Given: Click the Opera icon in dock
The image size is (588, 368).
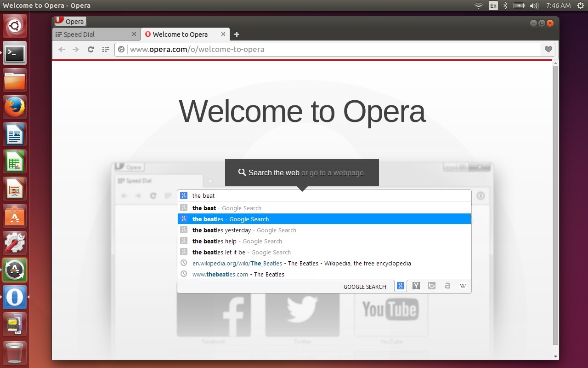Looking at the screenshot, I should pos(15,297).
